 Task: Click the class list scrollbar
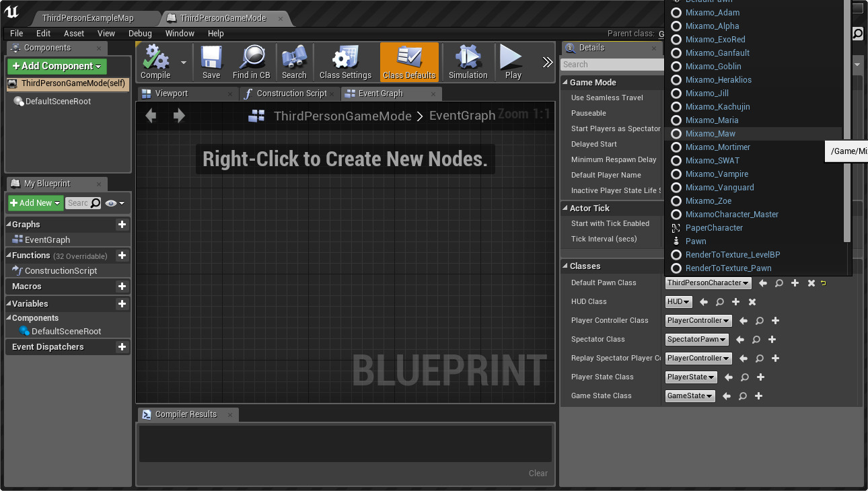(847, 121)
